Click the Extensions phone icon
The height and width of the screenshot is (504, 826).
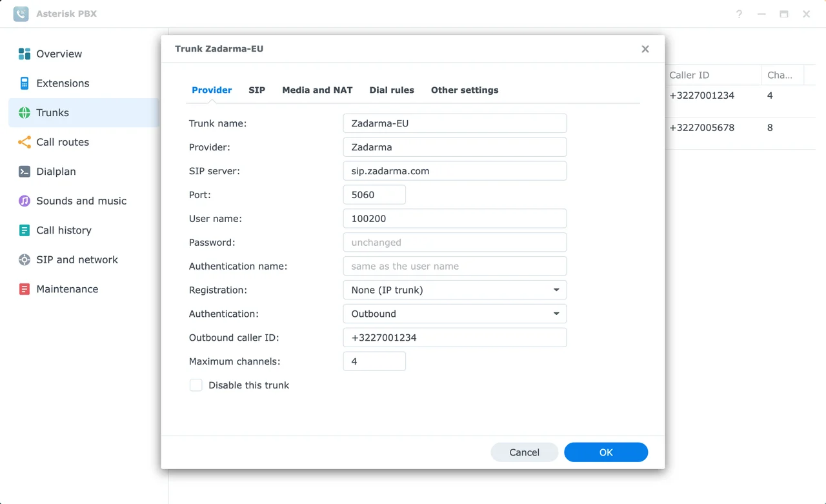point(25,83)
